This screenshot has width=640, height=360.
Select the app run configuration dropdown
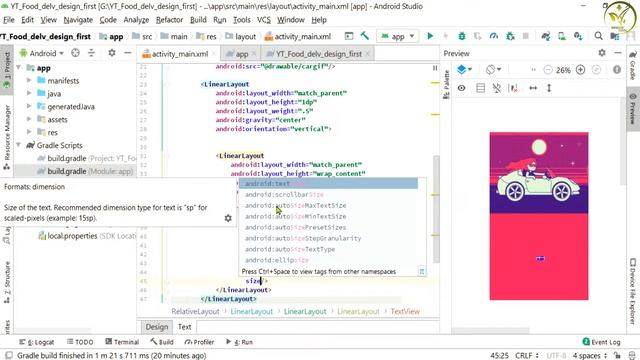click(398, 36)
